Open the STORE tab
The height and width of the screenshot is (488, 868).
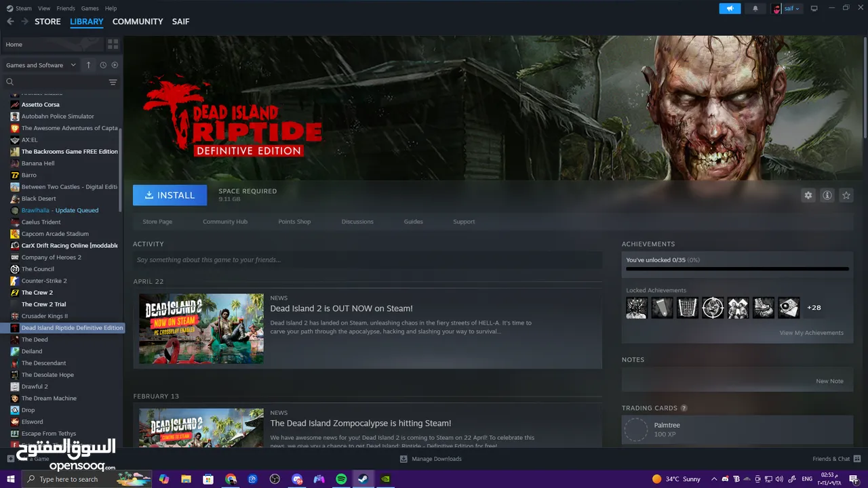(x=47, y=22)
